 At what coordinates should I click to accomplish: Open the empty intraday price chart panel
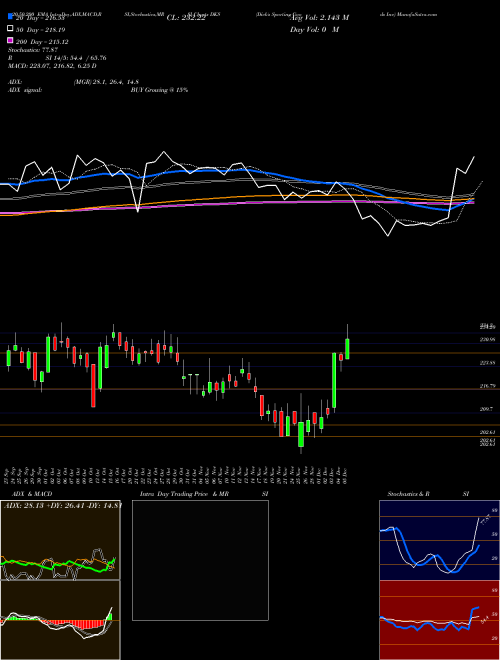pyautogui.click(x=200, y=560)
